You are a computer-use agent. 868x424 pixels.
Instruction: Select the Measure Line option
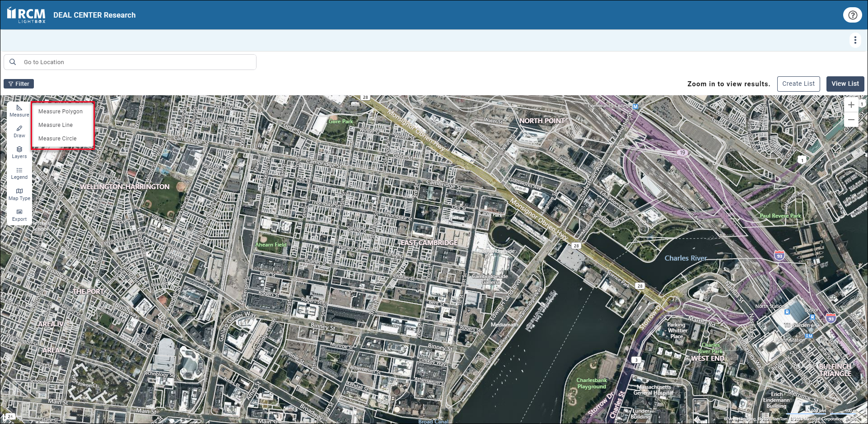point(56,125)
